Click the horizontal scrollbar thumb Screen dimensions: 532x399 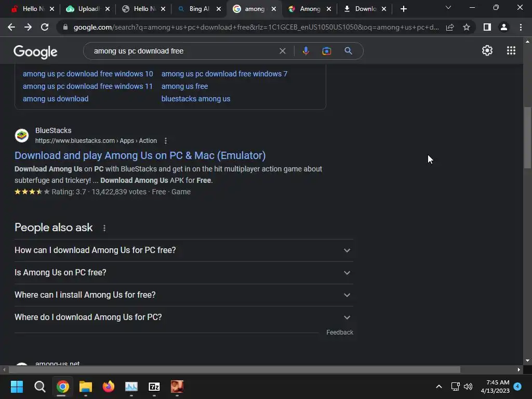click(234, 369)
